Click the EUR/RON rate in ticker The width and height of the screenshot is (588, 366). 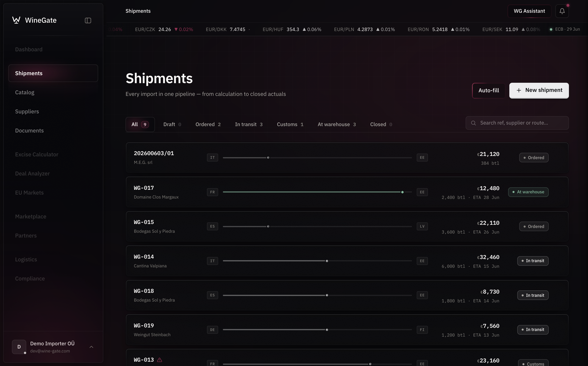click(438, 29)
